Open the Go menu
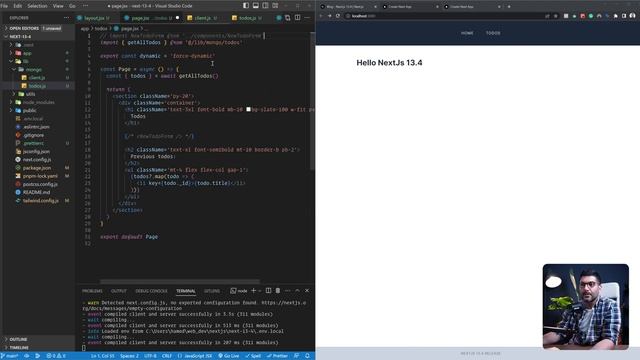640x360 pixels. click(72, 6)
